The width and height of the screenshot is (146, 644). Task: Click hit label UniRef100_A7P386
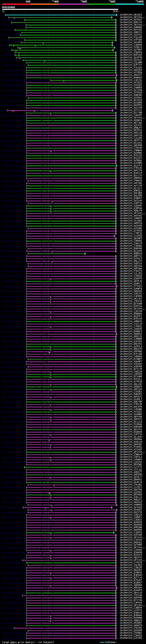point(131,40)
